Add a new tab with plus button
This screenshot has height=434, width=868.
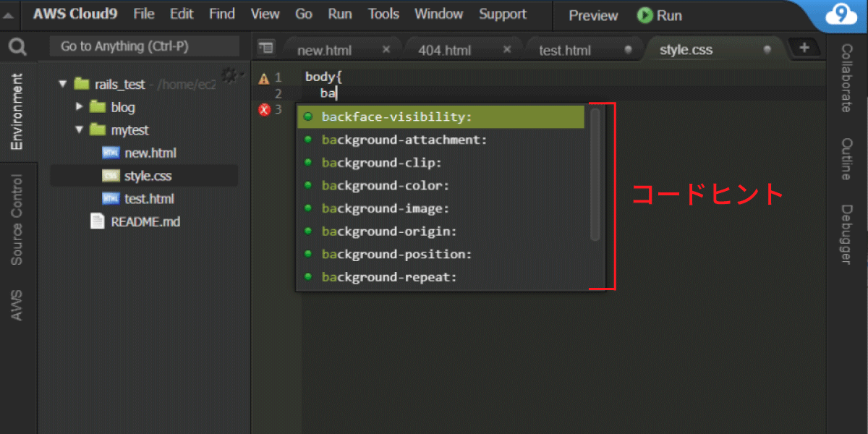[804, 48]
